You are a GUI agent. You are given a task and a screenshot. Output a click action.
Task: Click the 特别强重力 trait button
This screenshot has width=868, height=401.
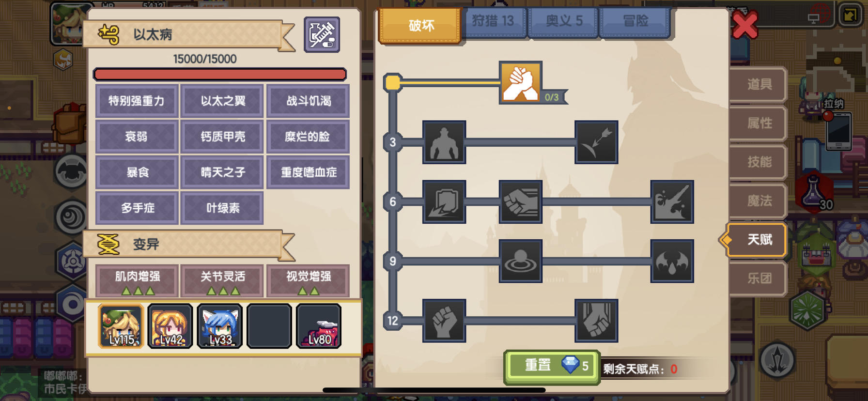click(137, 101)
